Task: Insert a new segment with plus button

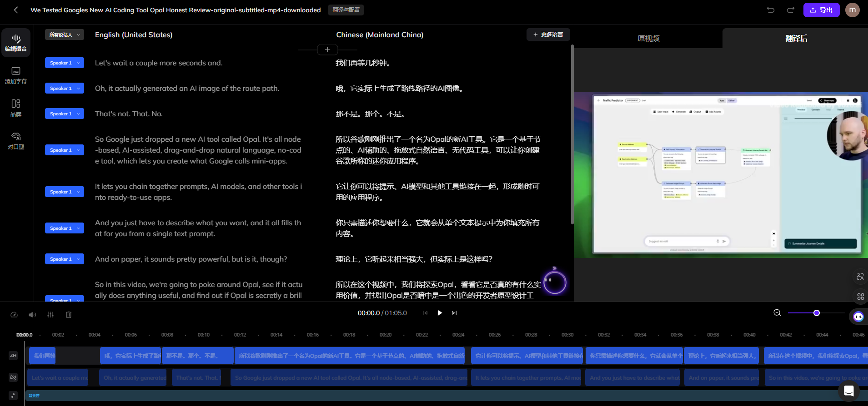Action: point(327,50)
